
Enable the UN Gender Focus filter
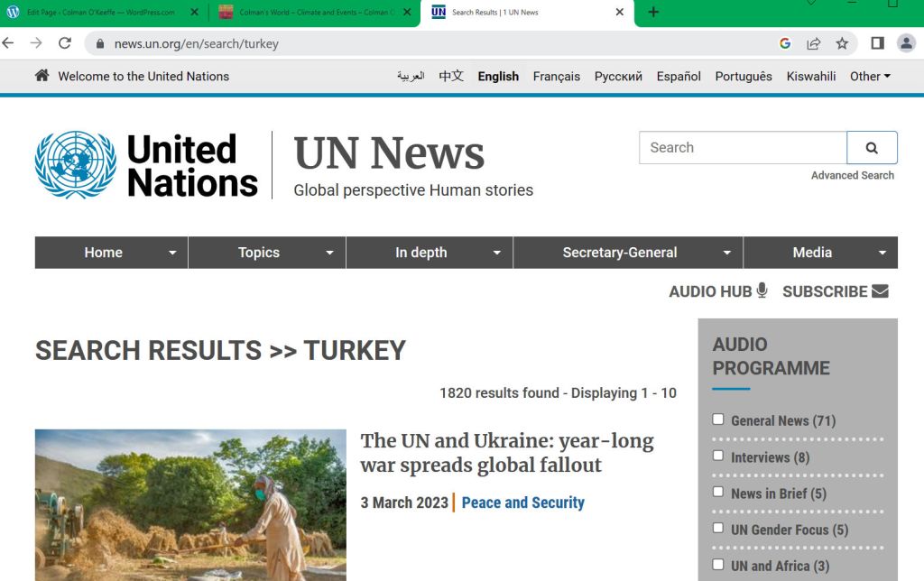click(x=718, y=528)
